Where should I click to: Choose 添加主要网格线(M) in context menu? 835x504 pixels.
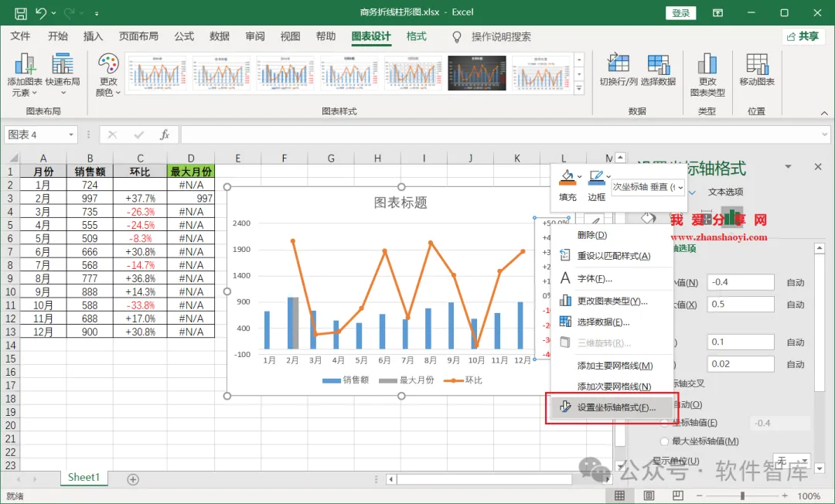612,366
